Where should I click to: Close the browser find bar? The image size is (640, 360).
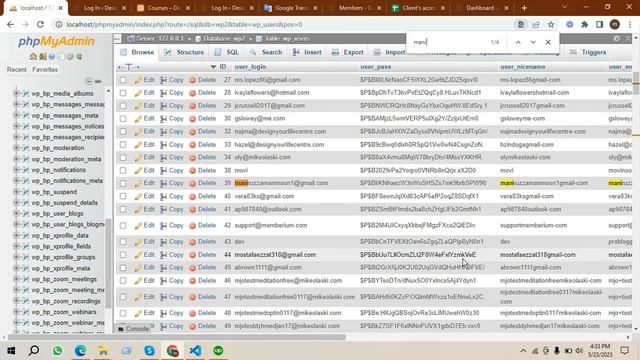coord(548,42)
